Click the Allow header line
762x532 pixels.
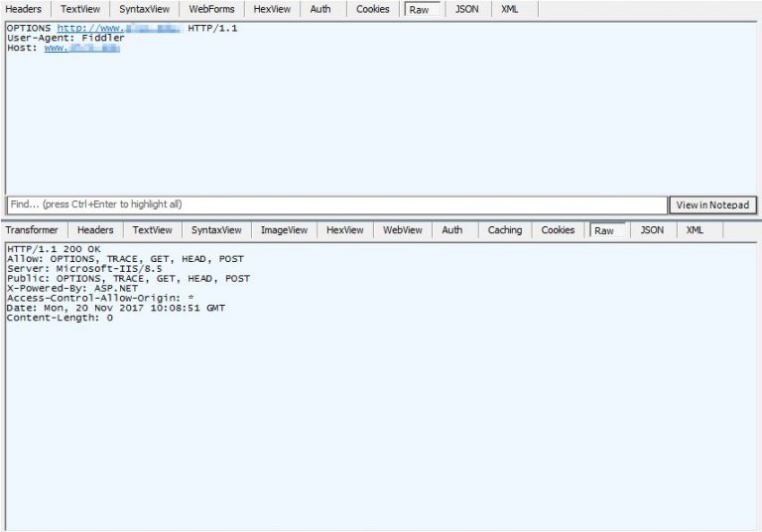pos(125,259)
